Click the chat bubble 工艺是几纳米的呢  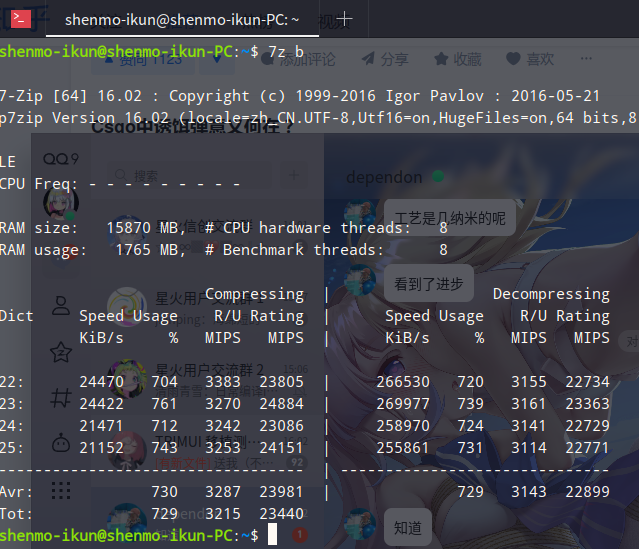tap(450, 218)
